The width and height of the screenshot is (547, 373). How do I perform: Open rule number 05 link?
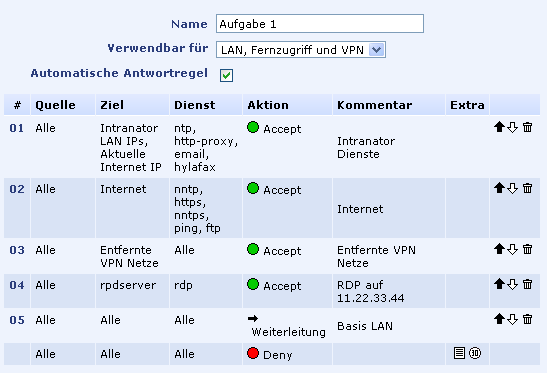[17, 320]
